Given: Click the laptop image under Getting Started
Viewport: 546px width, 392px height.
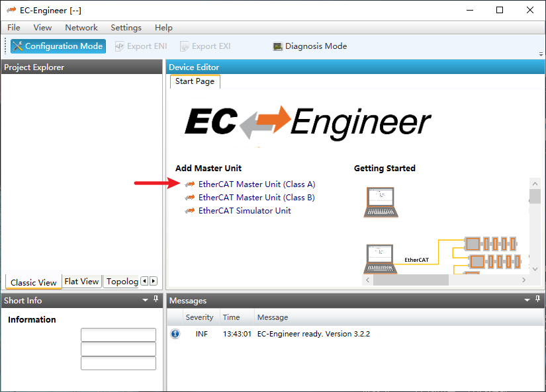Looking at the screenshot, I should (x=381, y=202).
